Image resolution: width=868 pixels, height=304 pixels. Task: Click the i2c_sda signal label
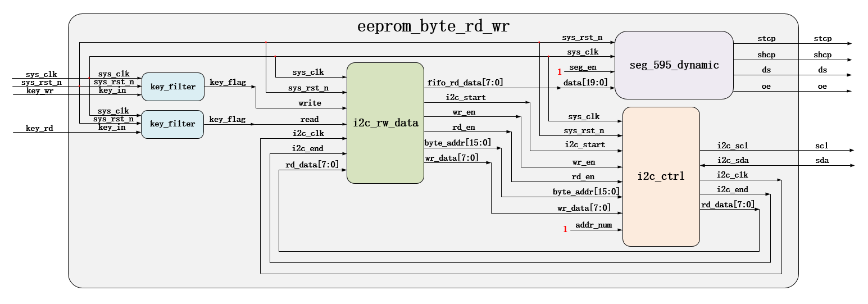733,161
